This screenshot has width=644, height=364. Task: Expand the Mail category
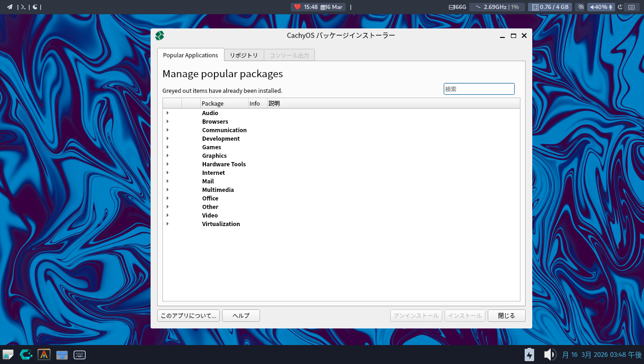click(x=168, y=181)
